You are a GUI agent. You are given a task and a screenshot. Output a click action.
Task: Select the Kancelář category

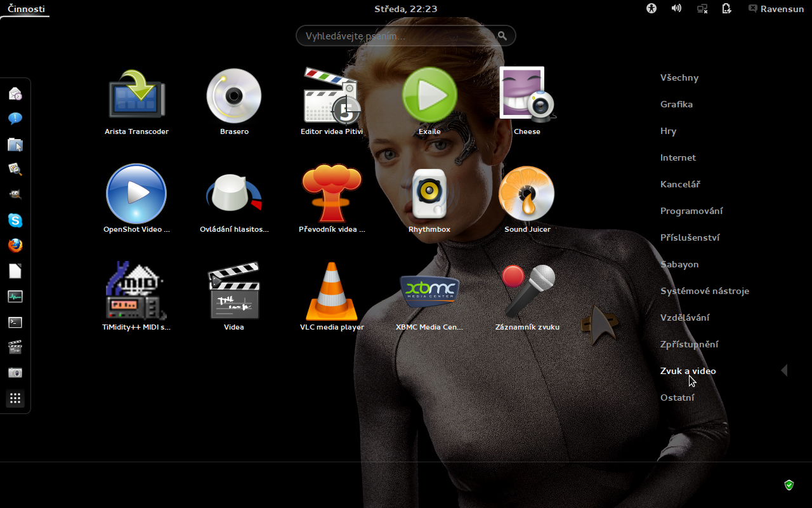[680, 184]
